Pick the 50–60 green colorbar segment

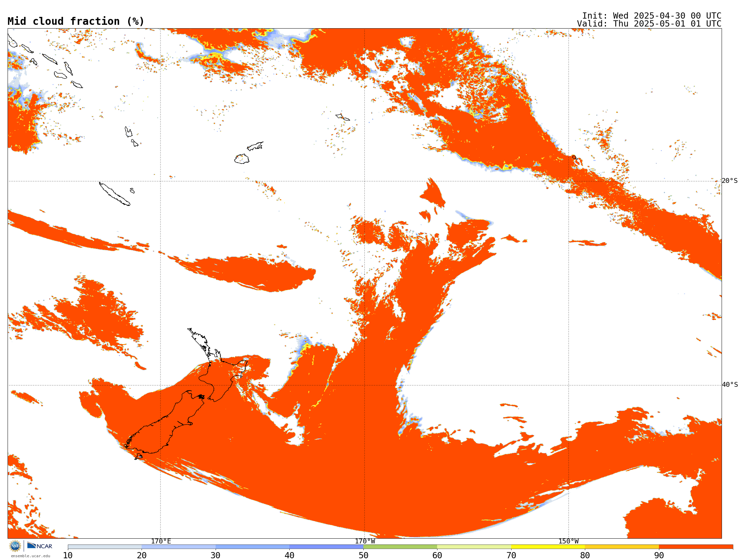coord(400,547)
